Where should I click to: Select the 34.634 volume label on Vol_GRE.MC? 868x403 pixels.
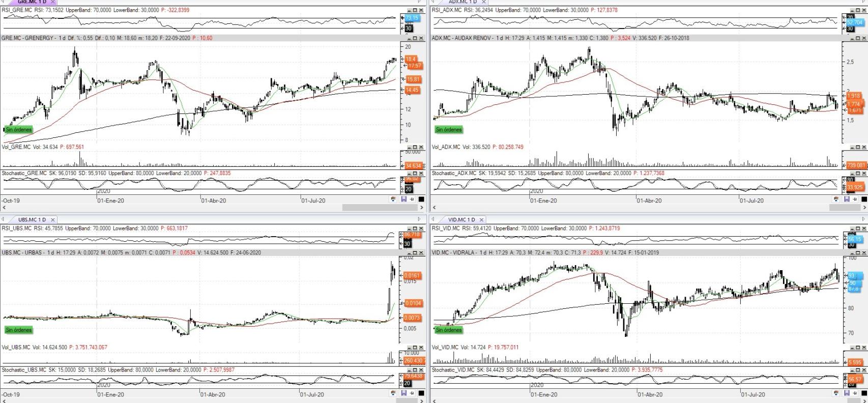[x=413, y=166]
